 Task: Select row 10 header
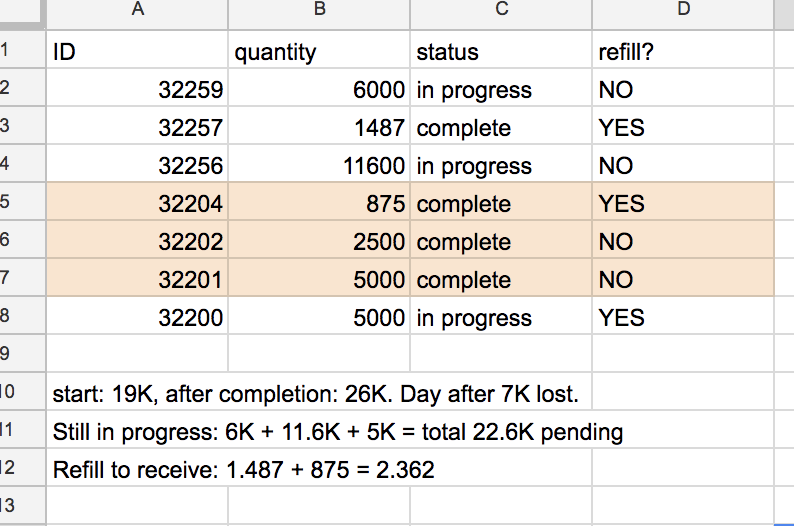pyautogui.click(x=22, y=391)
